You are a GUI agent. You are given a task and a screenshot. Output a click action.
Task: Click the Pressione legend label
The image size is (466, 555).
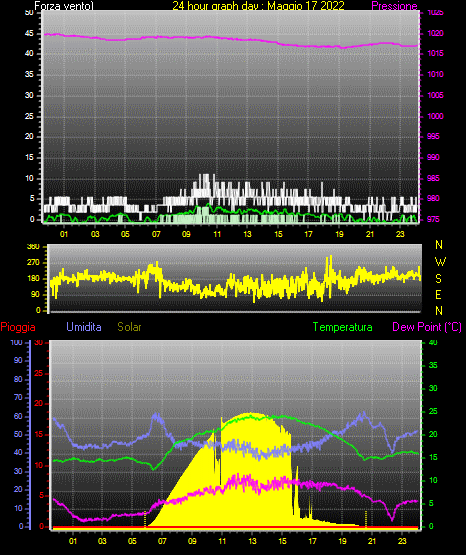pyautogui.click(x=394, y=6)
